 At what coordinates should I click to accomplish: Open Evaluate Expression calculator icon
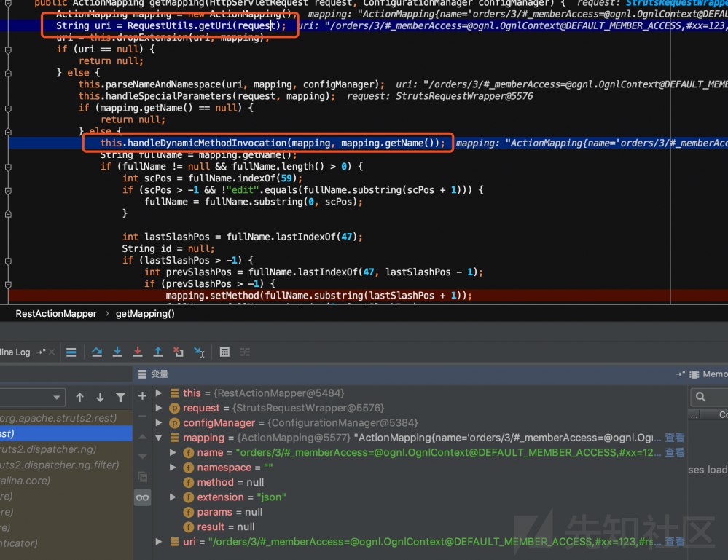(224, 352)
